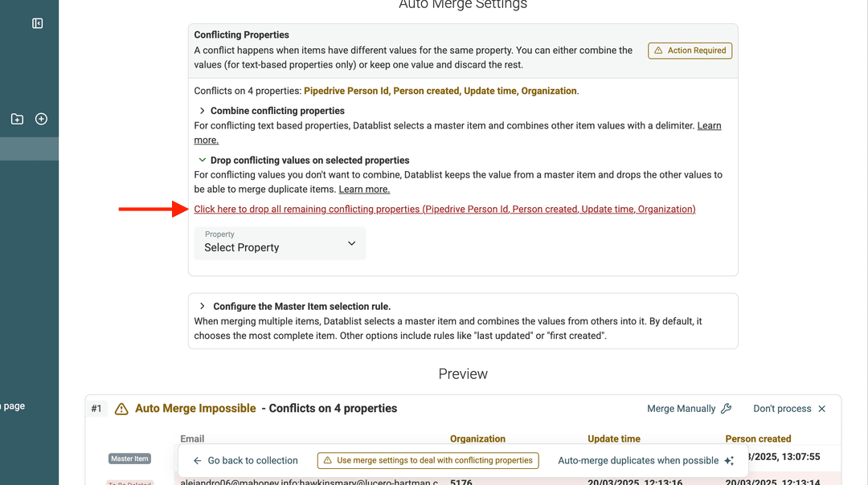Open the Select Property dropdown
This screenshot has width=868, height=485.
[x=280, y=243]
